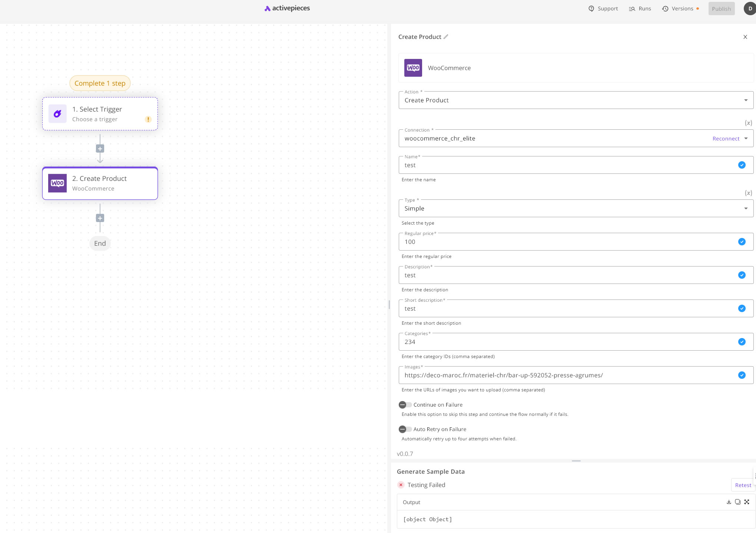Click the Regular price input field
756x533 pixels.
coord(576,242)
